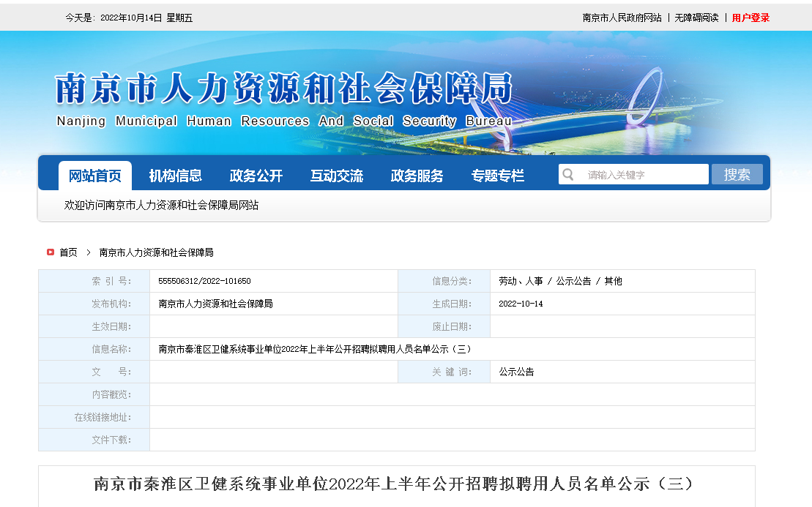The image size is (812, 507).
Task: Click the 南京市人力资源和社会保障局 banner logo title
Action: click(283, 89)
